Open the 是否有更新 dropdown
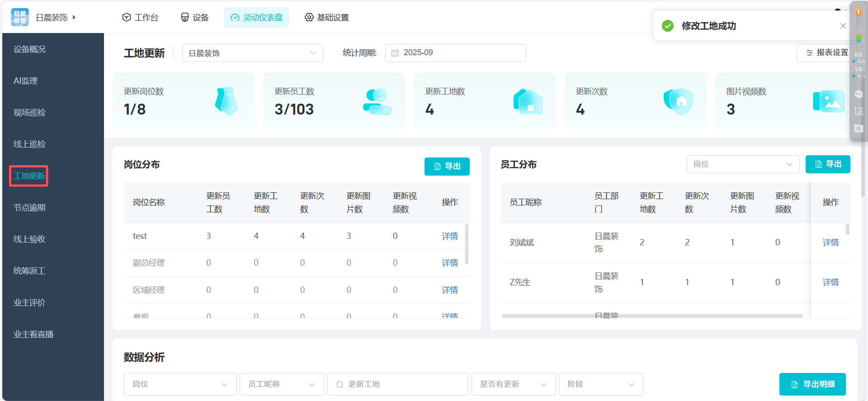This screenshot has width=868, height=401. click(x=514, y=384)
